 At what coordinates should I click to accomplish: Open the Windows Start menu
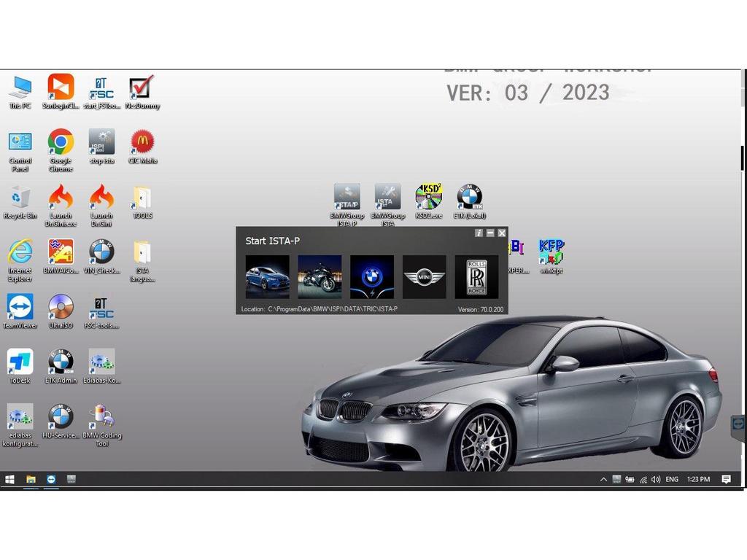[10, 479]
